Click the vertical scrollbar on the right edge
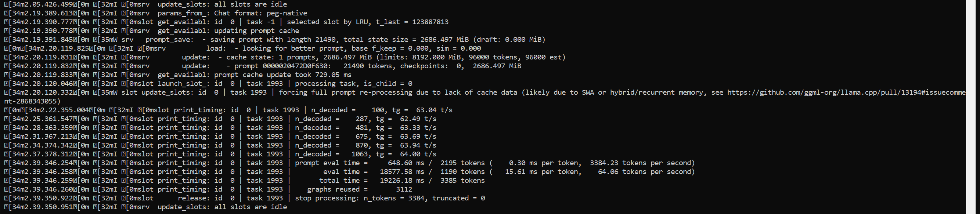The image size is (980, 214). point(973,107)
